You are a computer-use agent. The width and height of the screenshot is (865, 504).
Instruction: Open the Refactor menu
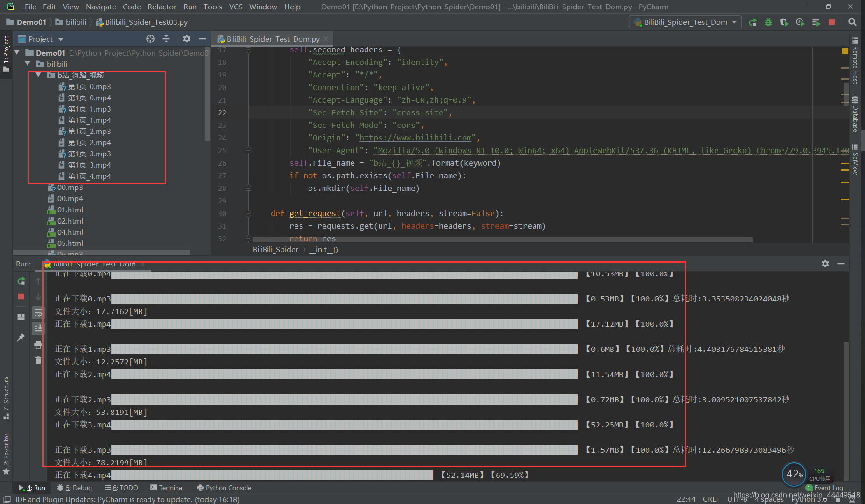click(x=162, y=7)
